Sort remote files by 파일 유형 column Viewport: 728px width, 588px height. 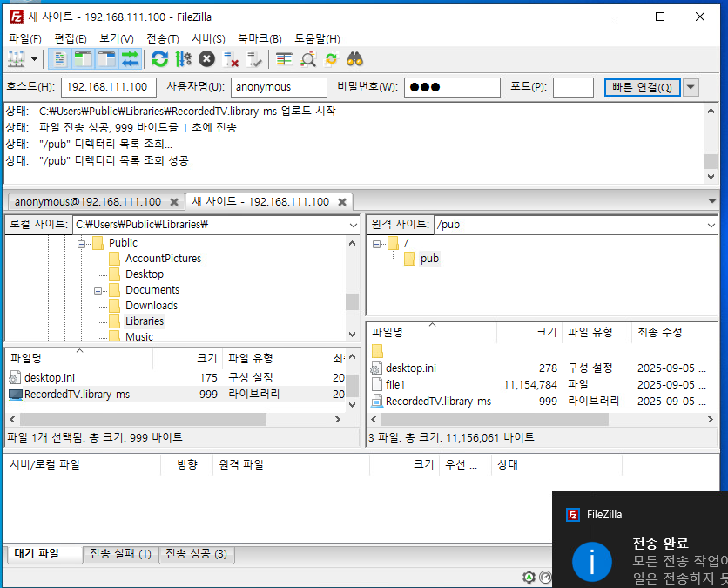pyautogui.click(x=597, y=333)
